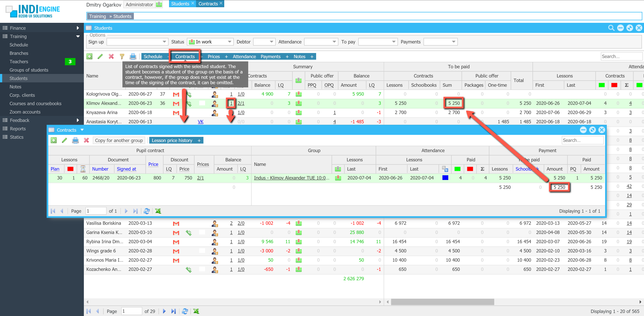Open the Attendance filter dropdown
Image resolution: width=644 pixels, height=316 pixels.
tap(334, 42)
